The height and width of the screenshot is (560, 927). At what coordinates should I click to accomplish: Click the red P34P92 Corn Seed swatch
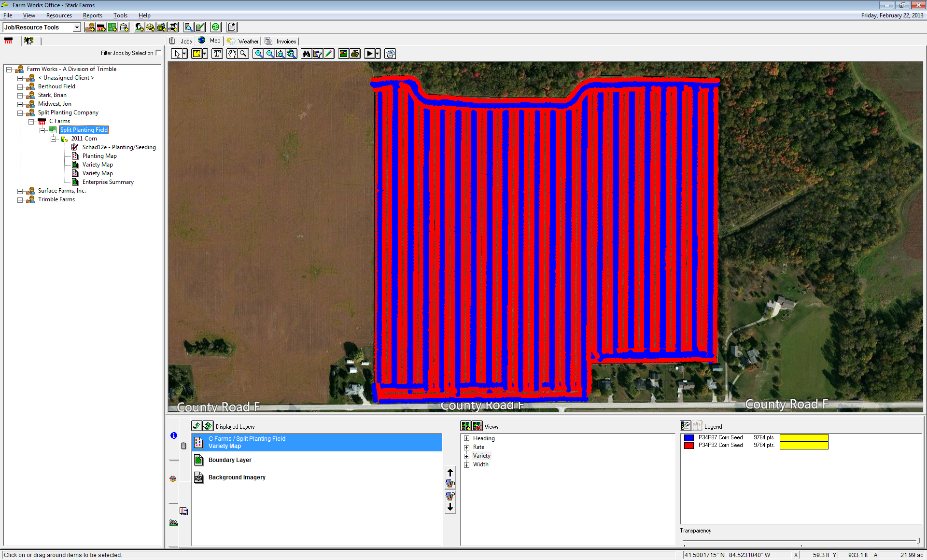(x=689, y=445)
